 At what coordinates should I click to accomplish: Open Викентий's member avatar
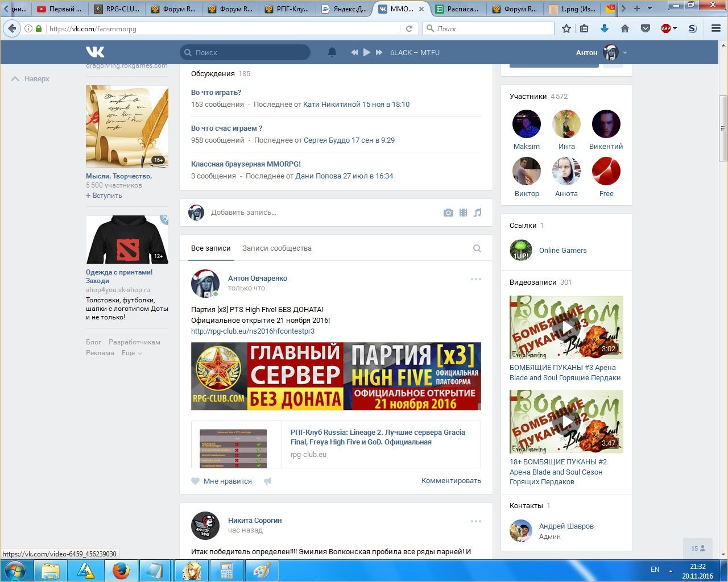point(606,124)
